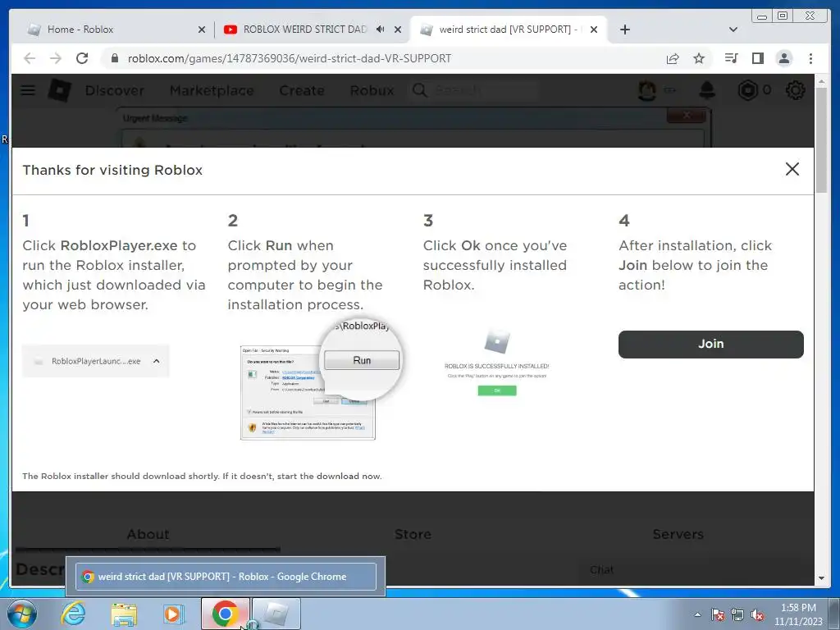
Task: Click the address bar URL
Action: tap(290, 58)
